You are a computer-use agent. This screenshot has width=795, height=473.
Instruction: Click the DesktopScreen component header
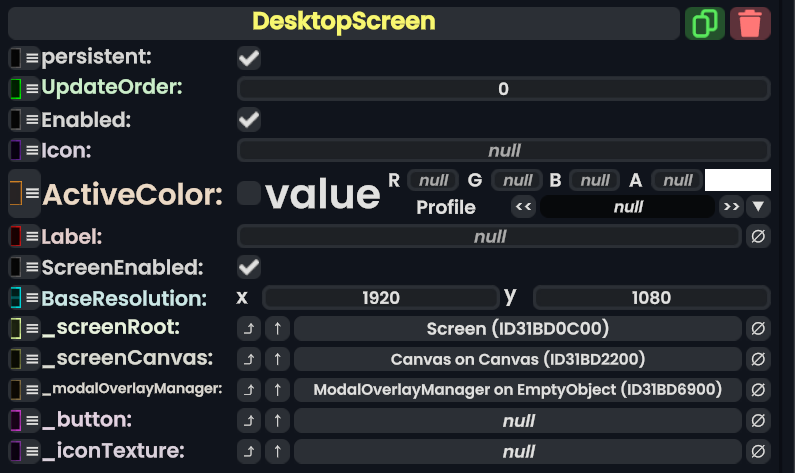(343, 22)
